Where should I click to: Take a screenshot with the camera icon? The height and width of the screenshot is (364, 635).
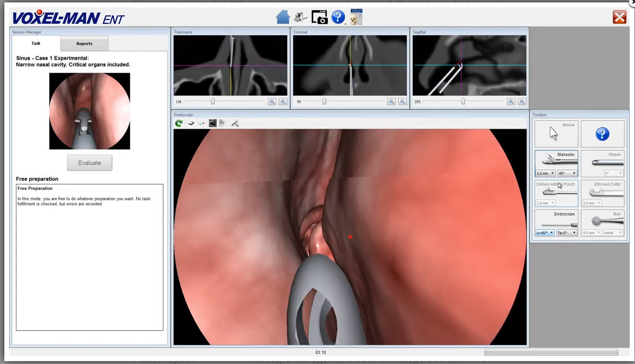point(319,17)
